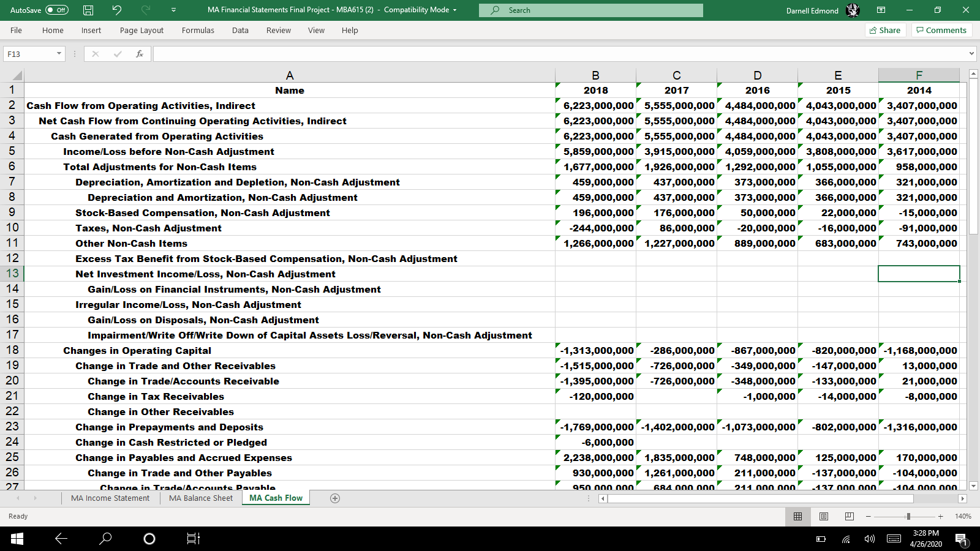
Task: Open Customize Quick Access Toolbar dropdown
Action: tap(173, 10)
